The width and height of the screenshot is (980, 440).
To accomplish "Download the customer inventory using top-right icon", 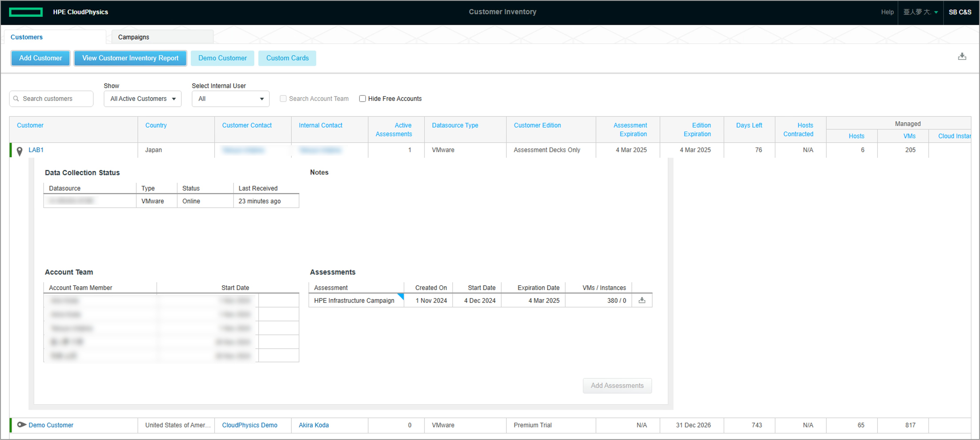I will pos(962,57).
